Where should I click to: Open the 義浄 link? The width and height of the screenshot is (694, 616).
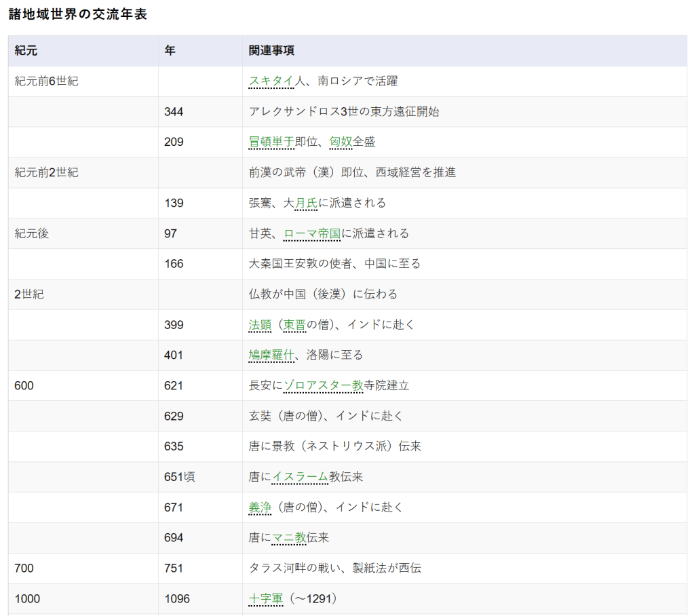pos(260,507)
